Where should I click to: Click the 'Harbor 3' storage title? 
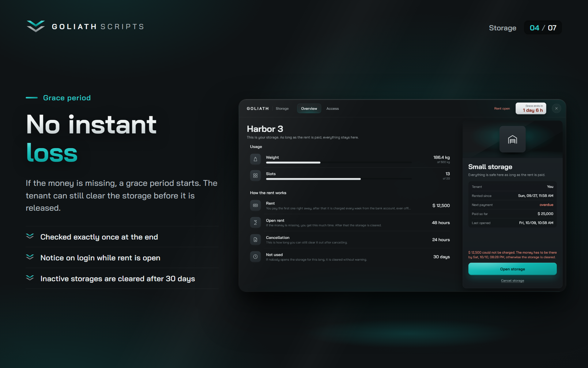[x=265, y=129]
